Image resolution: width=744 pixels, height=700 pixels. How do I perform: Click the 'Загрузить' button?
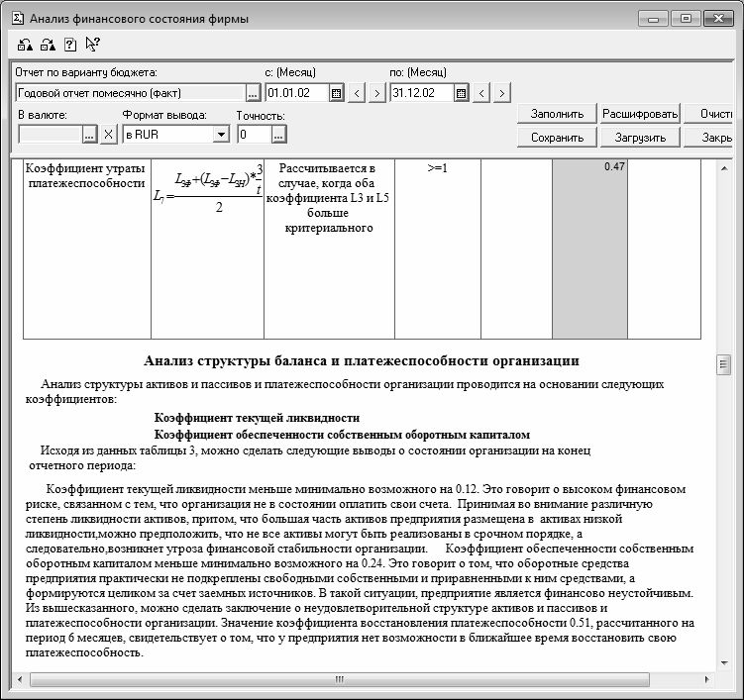click(x=640, y=138)
